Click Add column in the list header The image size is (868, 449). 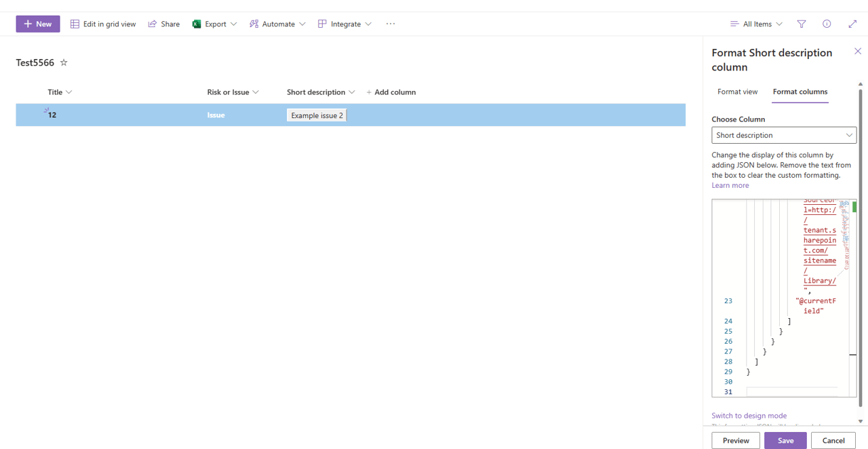(391, 92)
